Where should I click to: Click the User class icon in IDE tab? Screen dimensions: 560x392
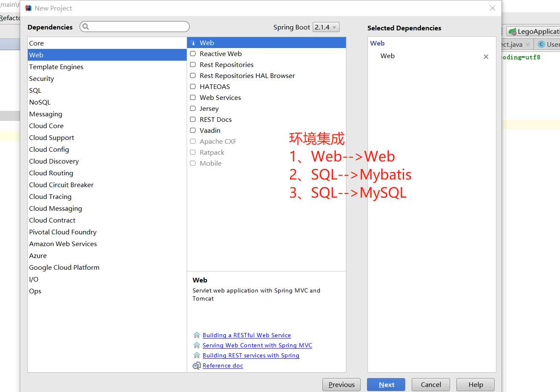coord(541,44)
